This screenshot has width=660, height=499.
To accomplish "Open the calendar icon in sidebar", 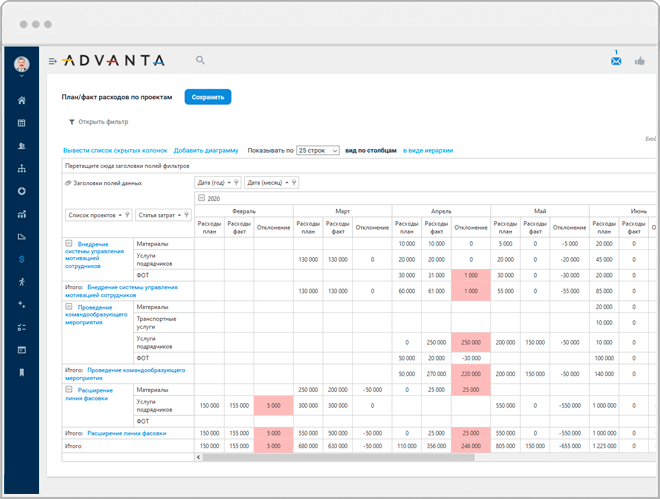I will (x=21, y=123).
